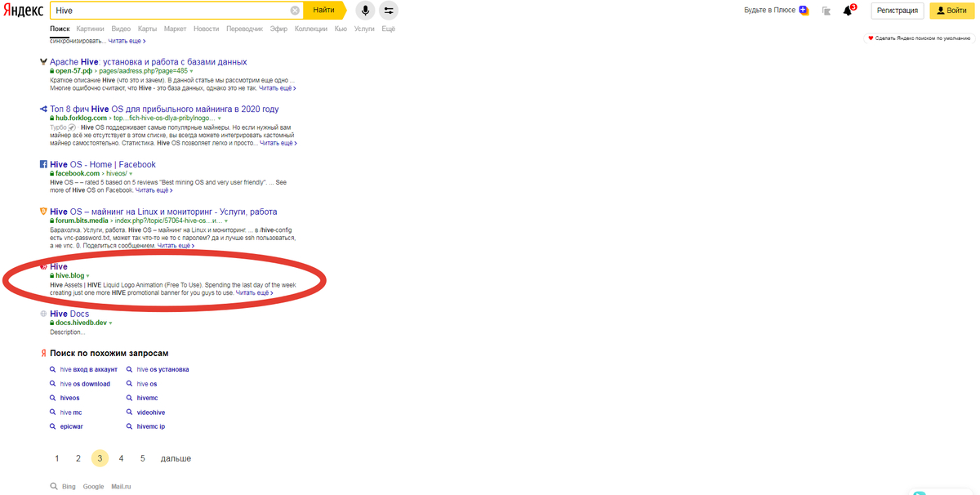Switch to the Маркет tab
Screen dimensions: 980x495
(175, 29)
